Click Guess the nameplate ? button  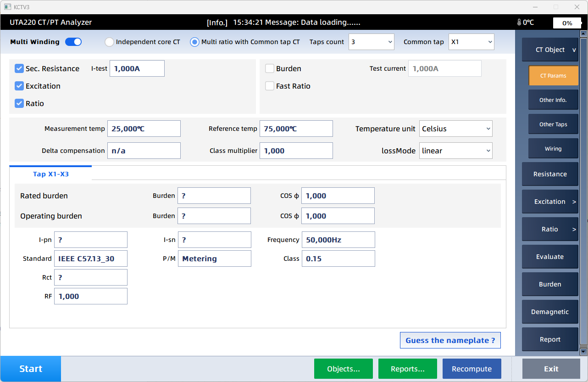[450, 340]
